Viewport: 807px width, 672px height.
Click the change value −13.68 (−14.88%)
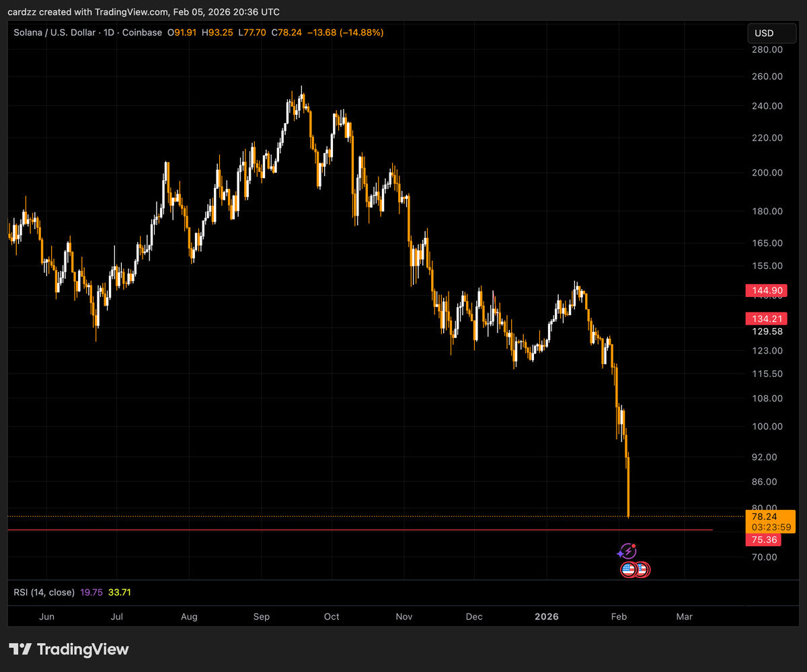(x=345, y=32)
